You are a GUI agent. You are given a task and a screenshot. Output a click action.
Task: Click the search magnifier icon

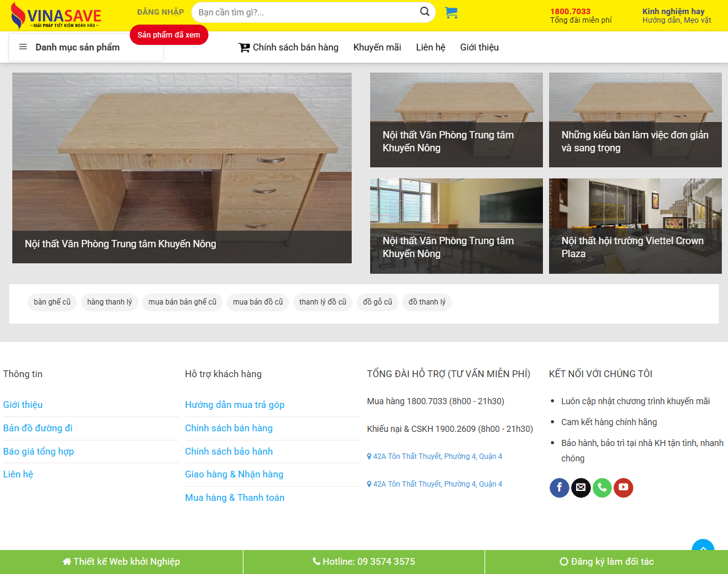point(424,12)
